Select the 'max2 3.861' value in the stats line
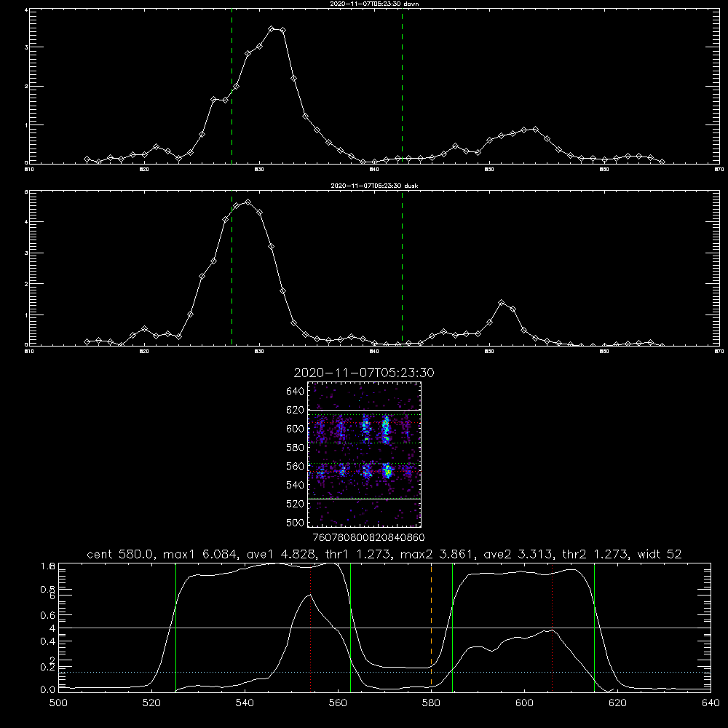 (435, 554)
